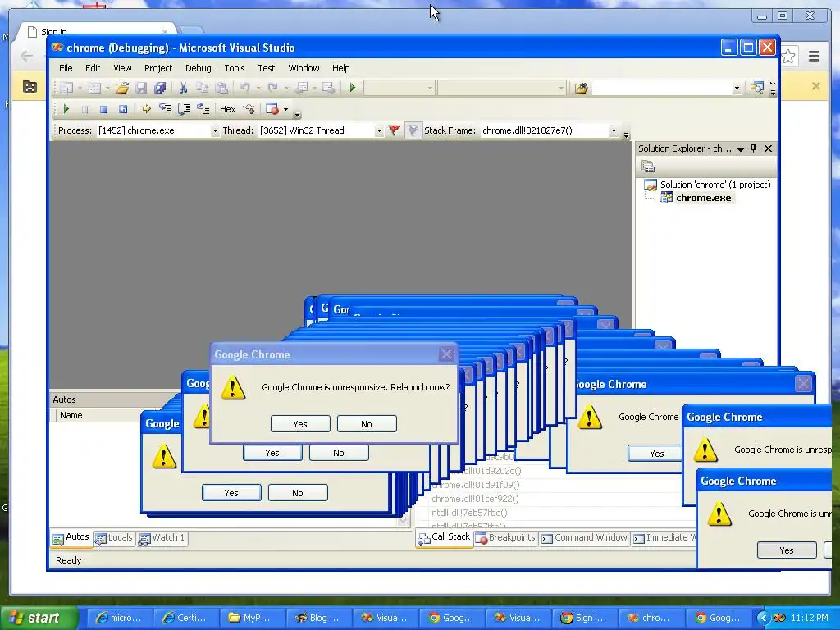Click the Step Over icon
Image resolution: width=840 pixels, height=630 pixels.
tap(184, 109)
